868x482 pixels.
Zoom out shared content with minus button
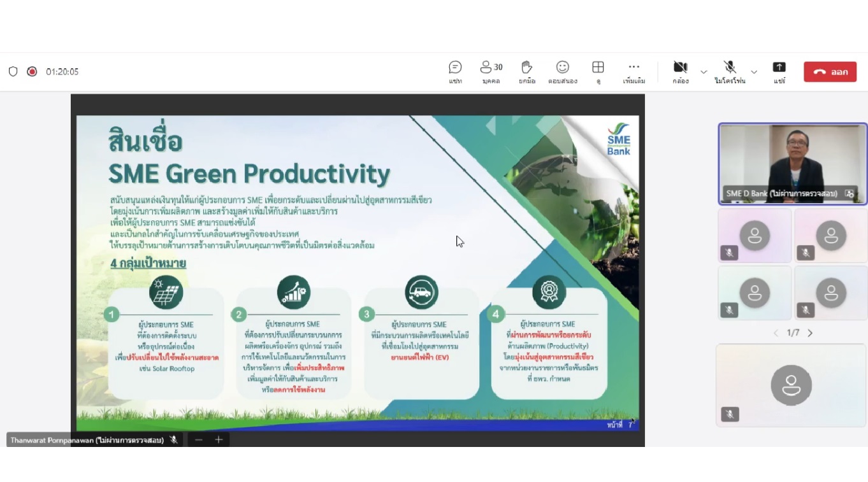tap(199, 439)
